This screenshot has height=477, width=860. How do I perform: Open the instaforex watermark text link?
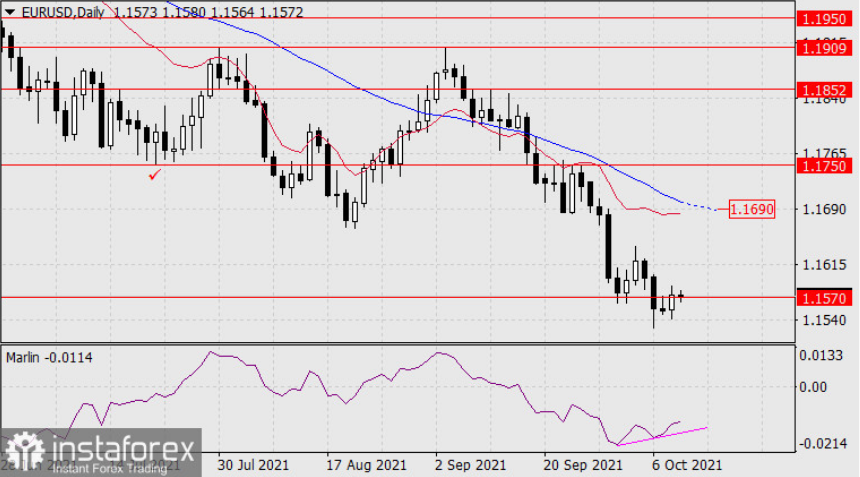pos(123,450)
